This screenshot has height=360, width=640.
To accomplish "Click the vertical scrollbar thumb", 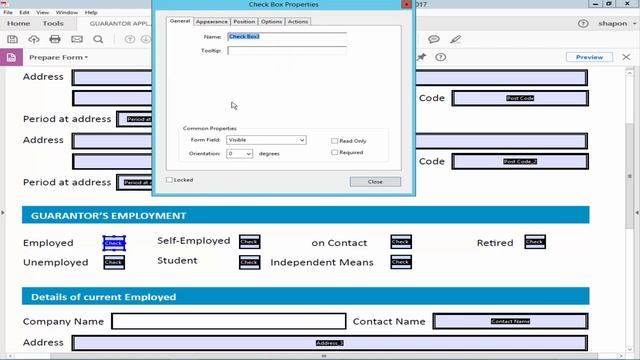I will [630, 176].
